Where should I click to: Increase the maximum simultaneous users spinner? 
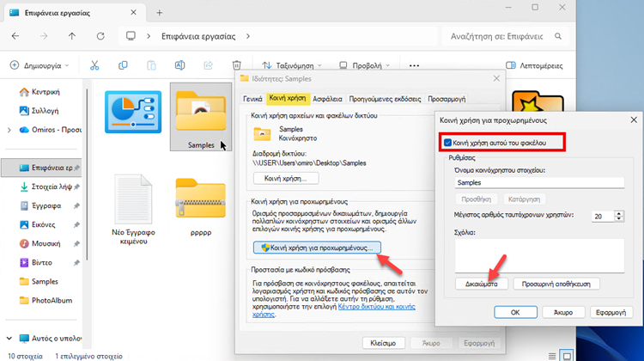(x=620, y=212)
